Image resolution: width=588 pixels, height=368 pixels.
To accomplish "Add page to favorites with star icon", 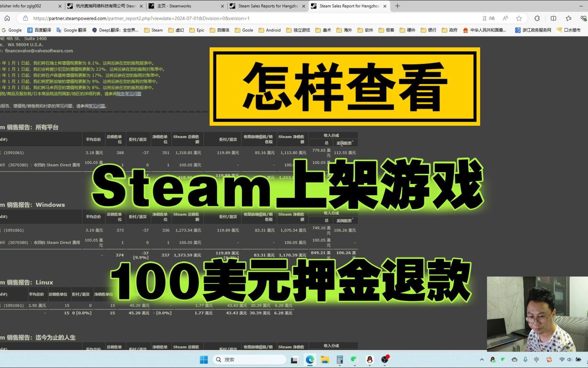I will coord(519,18).
